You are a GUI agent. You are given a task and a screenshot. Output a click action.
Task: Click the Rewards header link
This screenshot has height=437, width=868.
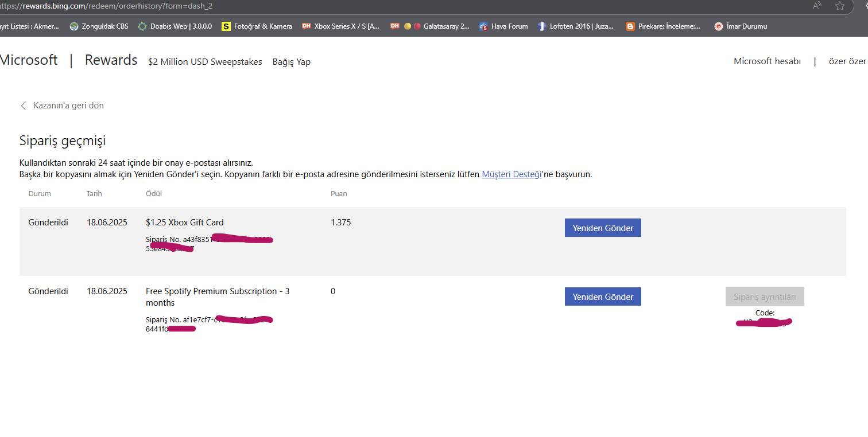(x=111, y=60)
